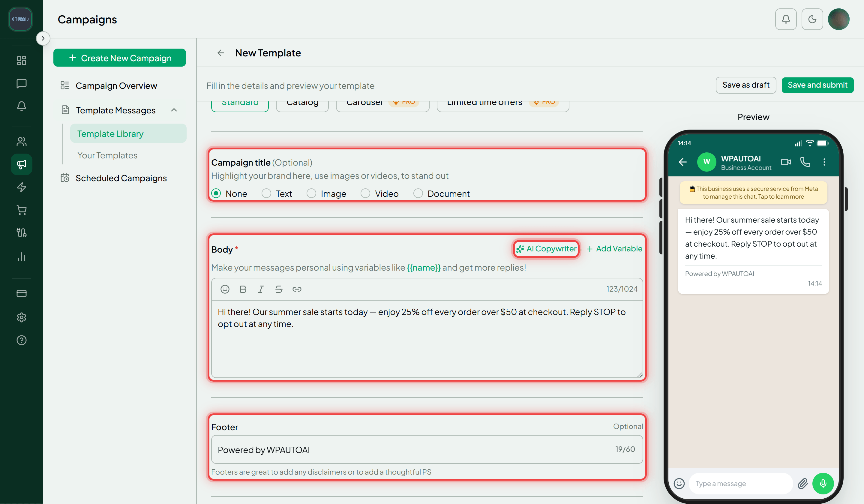Click the {{name}} variable hint

tap(423, 267)
